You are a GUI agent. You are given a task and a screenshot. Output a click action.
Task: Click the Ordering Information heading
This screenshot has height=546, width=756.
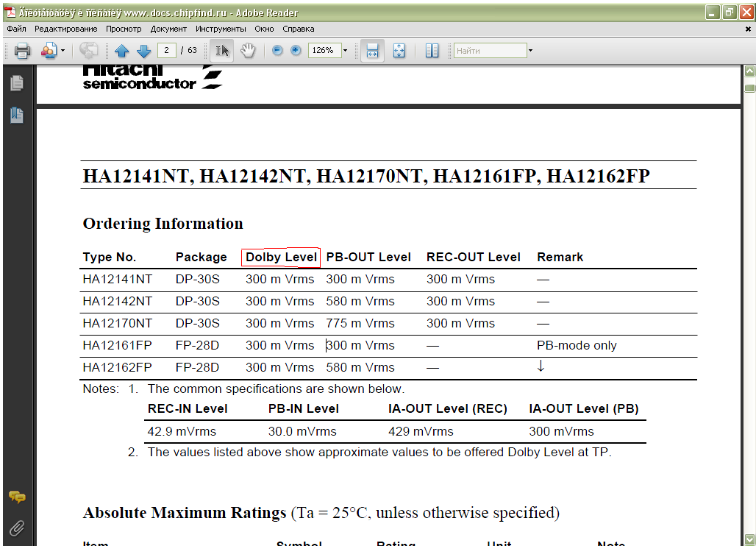[163, 224]
